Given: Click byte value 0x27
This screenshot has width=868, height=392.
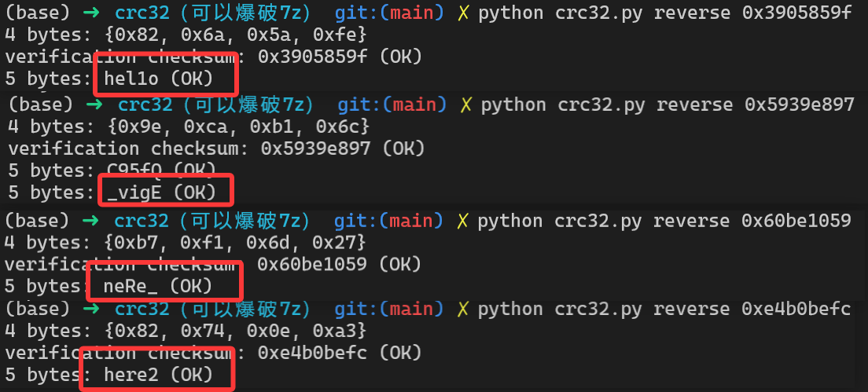Looking at the screenshot, I should click(x=334, y=243).
